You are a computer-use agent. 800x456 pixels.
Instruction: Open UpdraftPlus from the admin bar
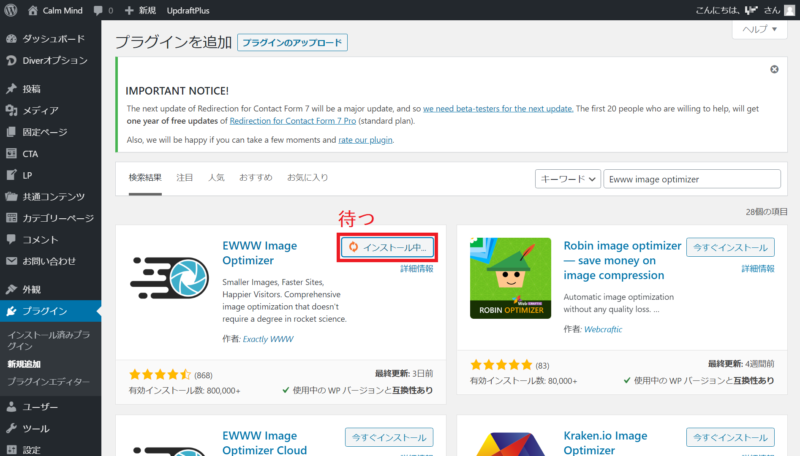(188, 10)
